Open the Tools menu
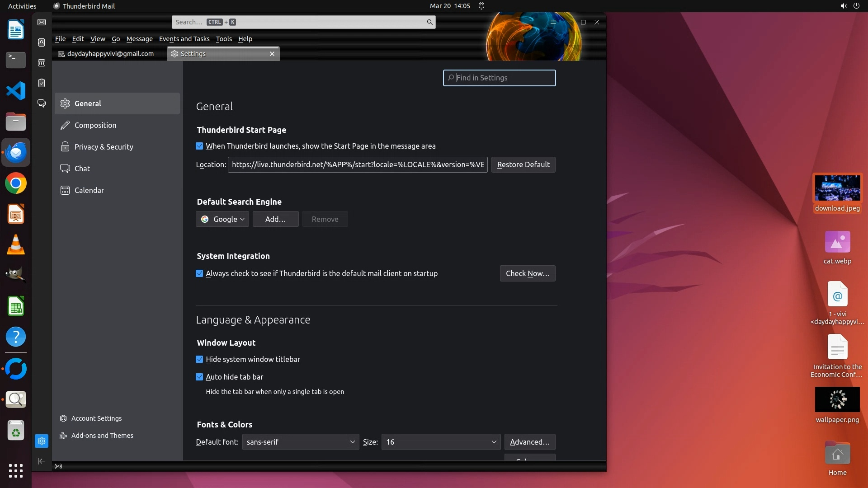Viewport: 868px width, 488px height. click(224, 39)
